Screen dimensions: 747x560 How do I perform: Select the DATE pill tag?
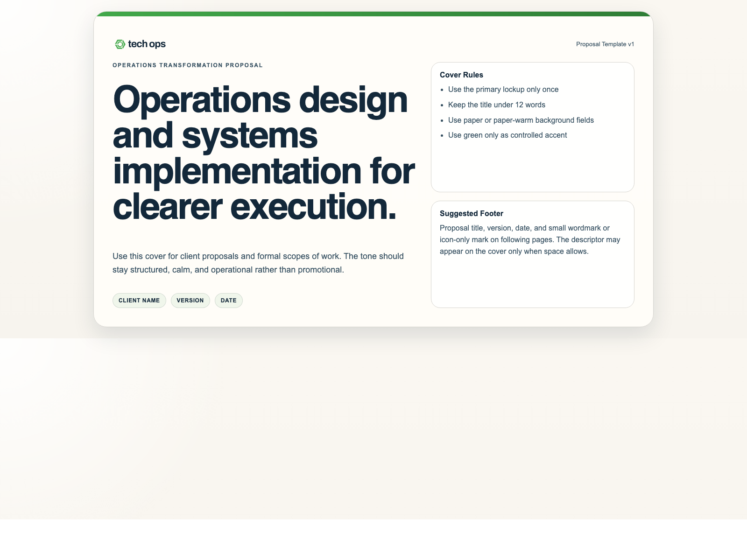coord(228,301)
